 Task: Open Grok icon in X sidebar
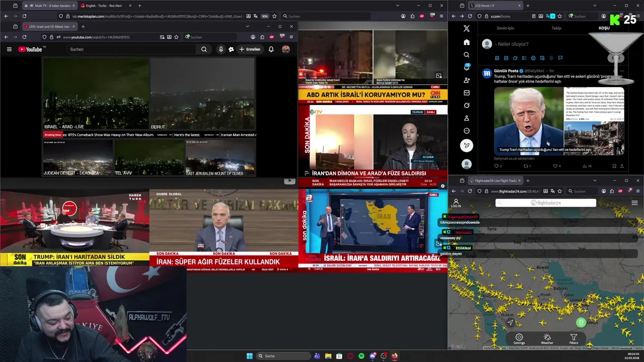466,106
